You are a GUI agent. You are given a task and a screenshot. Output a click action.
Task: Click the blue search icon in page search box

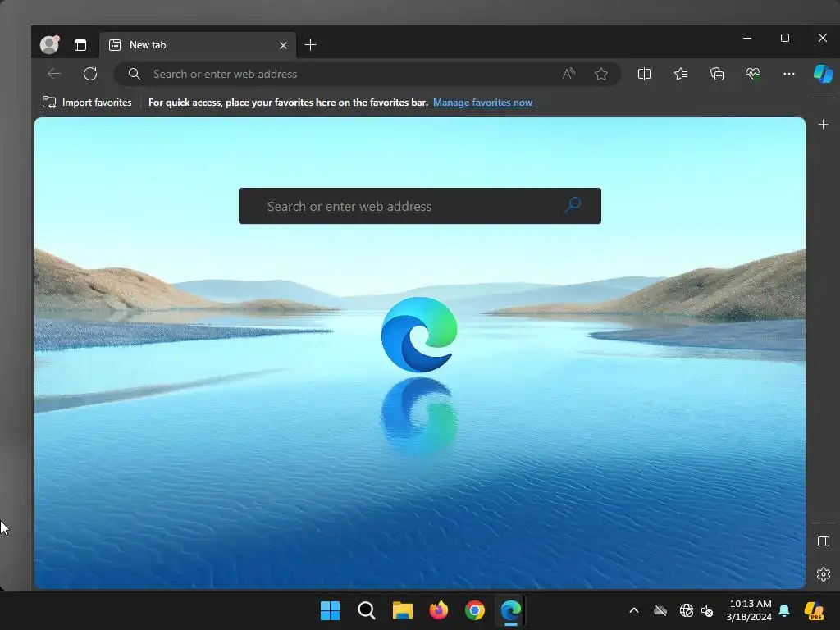point(573,204)
